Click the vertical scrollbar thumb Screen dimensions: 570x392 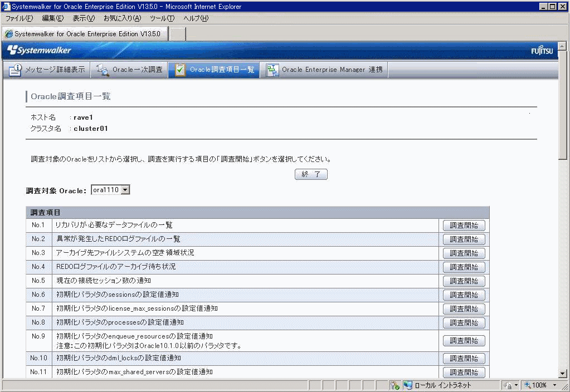tap(562, 105)
